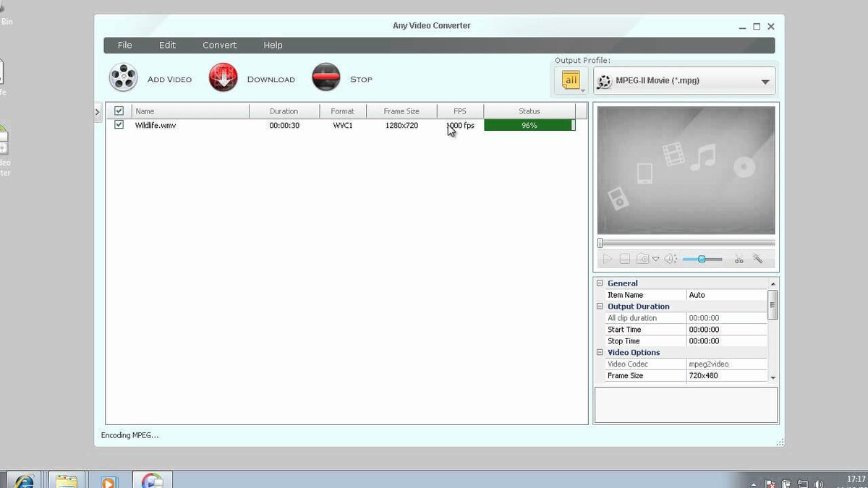
Task: Click the Status column header
Action: tap(529, 111)
